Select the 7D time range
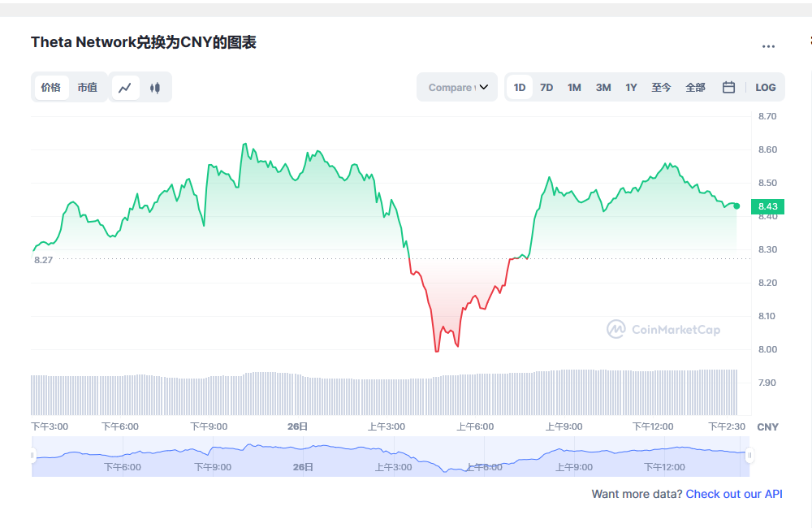Screen dimensions: 812x528 546,88
